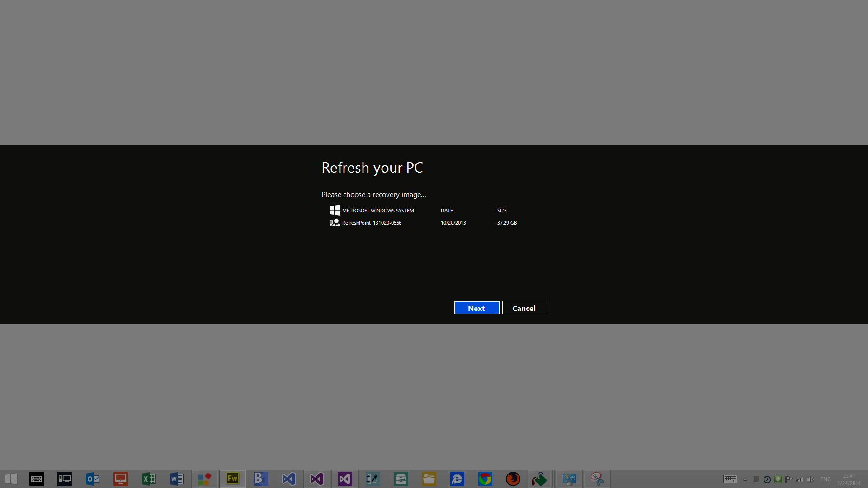Click the ENG input language indicator
The image size is (868, 488).
coord(826,479)
